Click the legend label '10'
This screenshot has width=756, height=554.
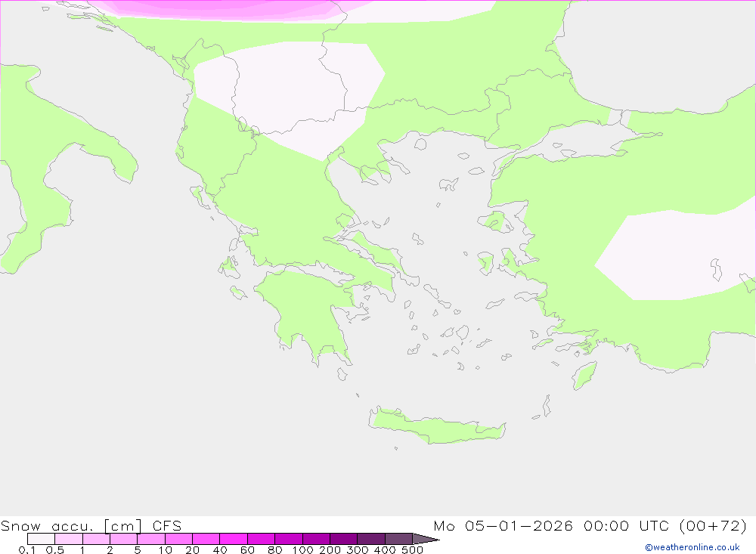pyautogui.click(x=165, y=550)
